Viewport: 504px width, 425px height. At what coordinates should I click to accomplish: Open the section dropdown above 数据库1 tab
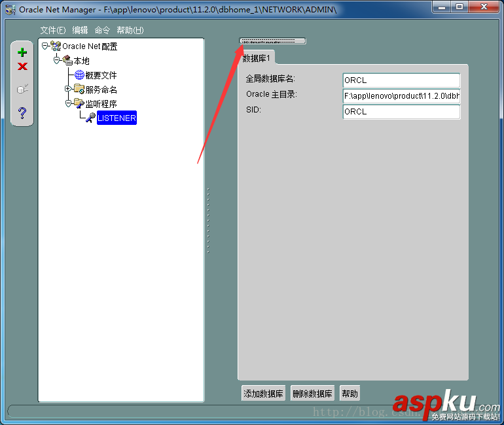tap(272, 41)
